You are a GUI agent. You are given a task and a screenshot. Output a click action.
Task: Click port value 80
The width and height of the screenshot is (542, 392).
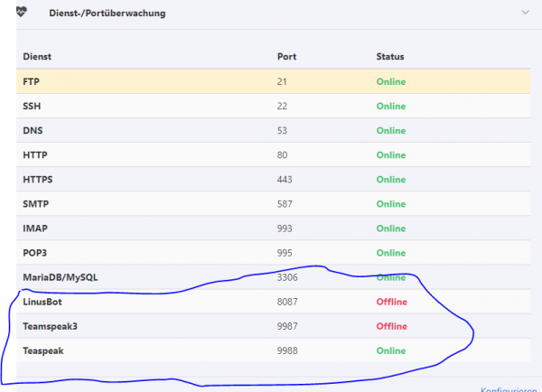click(x=282, y=154)
